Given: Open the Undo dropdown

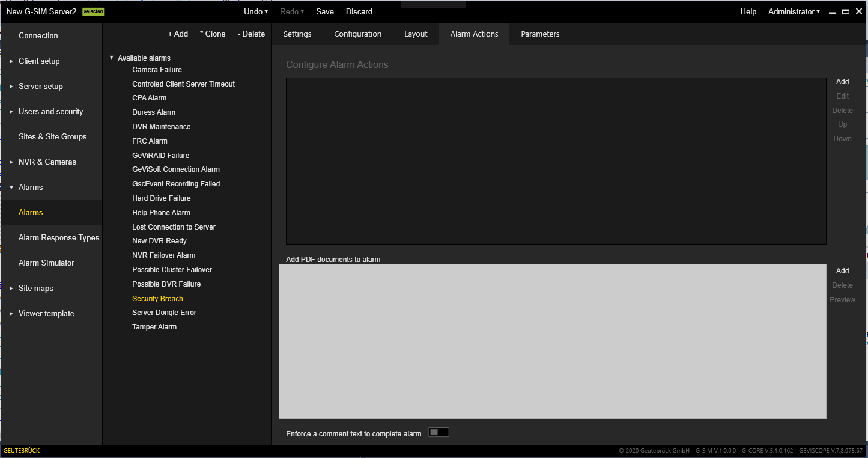Looking at the screenshot, I should click(x=256, y=11).
